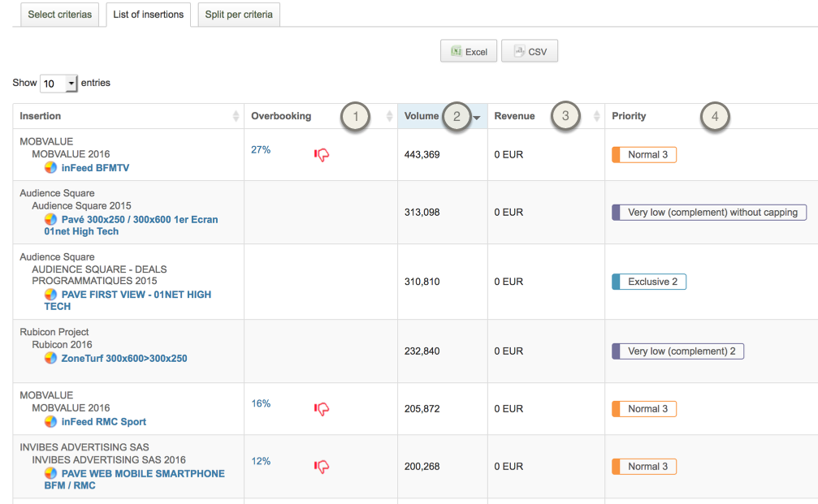
Task: Click the Excel export button
Action: pyautogui.click(x=468, y=51)
